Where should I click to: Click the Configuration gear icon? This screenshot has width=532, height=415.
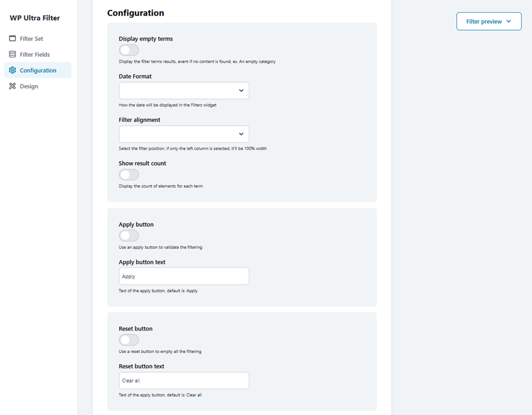13,71
